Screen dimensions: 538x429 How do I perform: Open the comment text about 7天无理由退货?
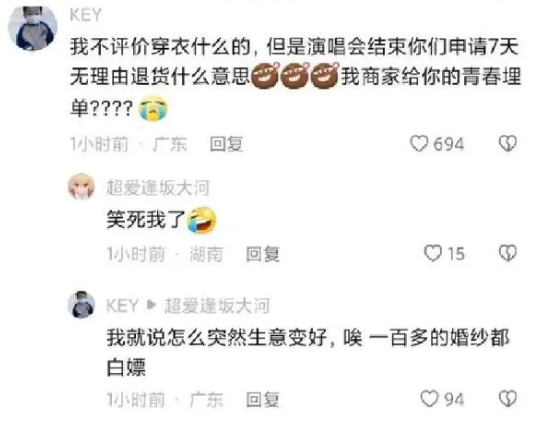[295, 77]
